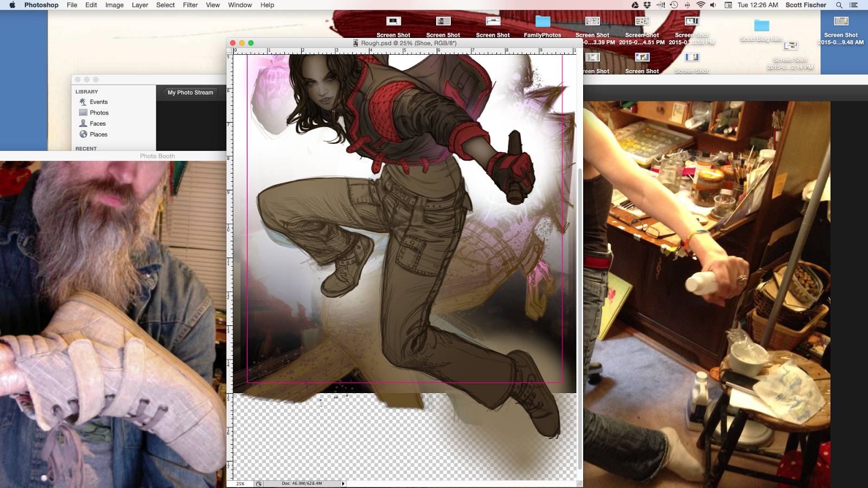The image size is (868, 488).
Task: Open the Filter menu
Action: click(190, 5)
